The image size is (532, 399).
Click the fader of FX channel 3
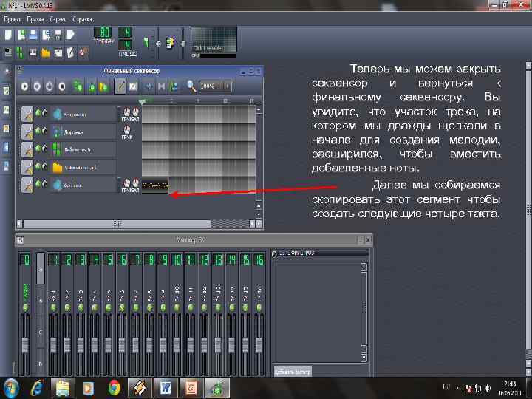tap(81, 345)
